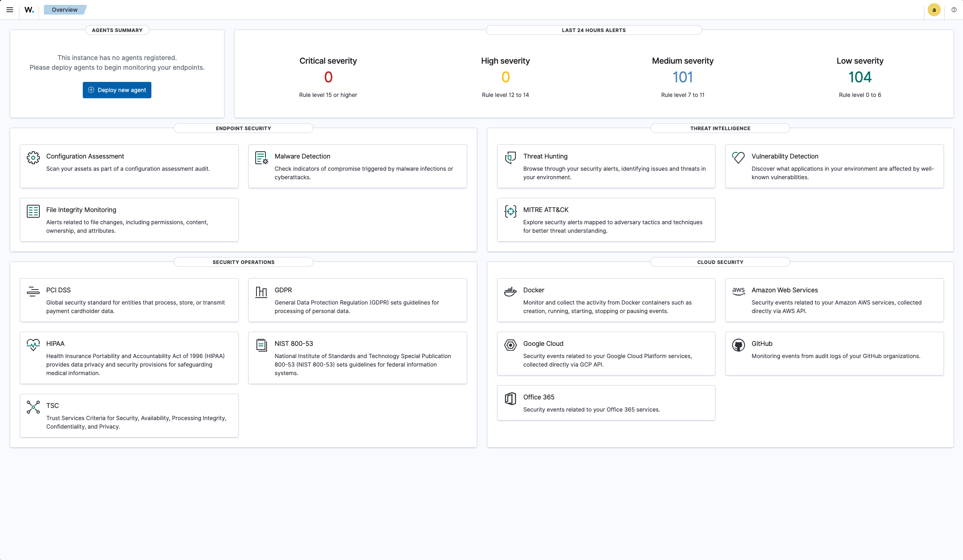The height and width of the screenshot is (560, 963).
Task: Open the Vulnerability Detection heart icon
Action: 738,157
